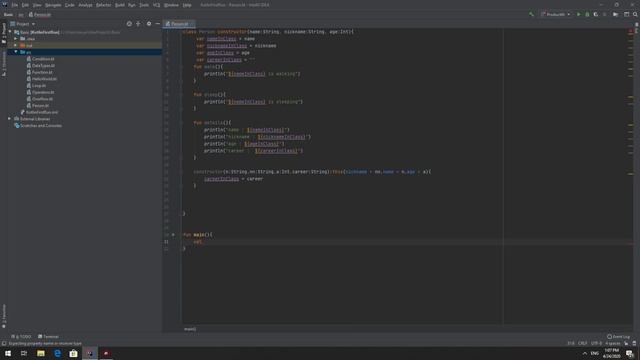The image size is (640, 360).
Task: Open the Event Log
Action: pos(618,337)
